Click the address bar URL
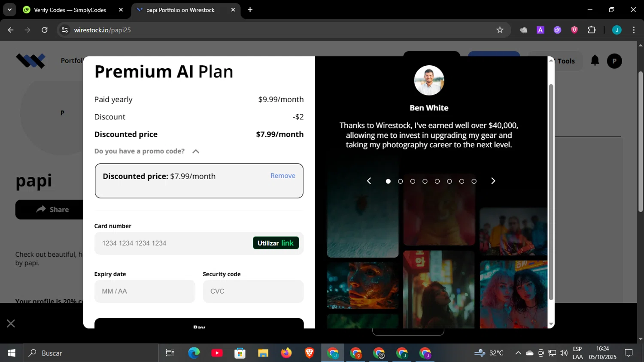 pos(102,30)
